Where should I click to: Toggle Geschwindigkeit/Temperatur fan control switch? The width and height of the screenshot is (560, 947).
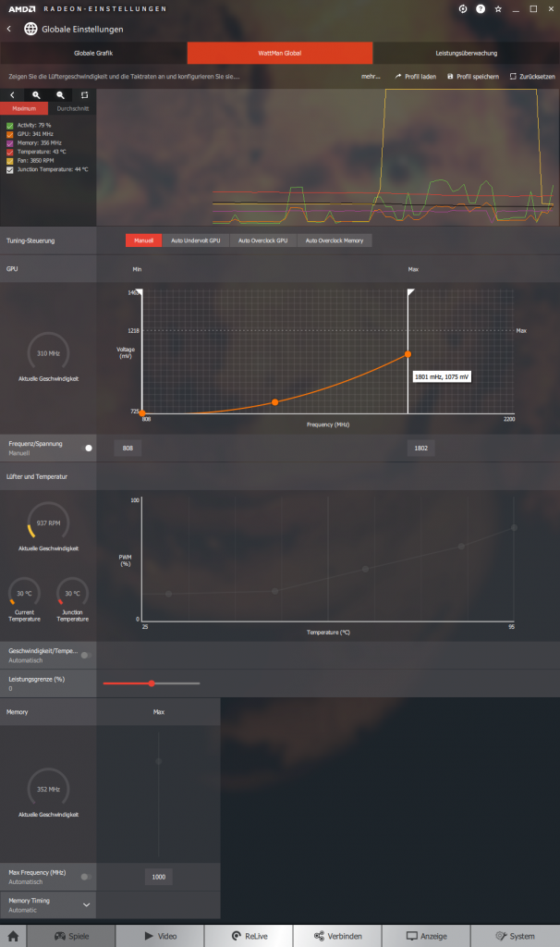[86, 656]
